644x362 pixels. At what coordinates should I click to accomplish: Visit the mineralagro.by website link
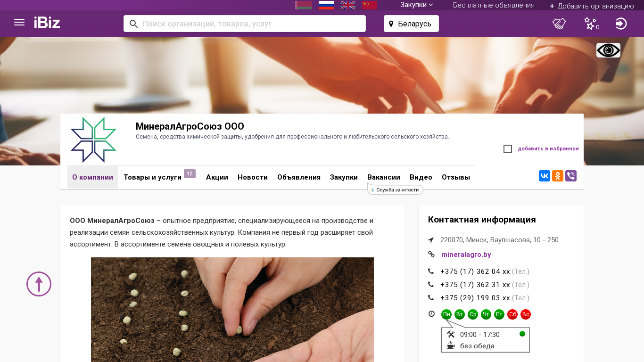pyautogui.click(x=466, y=255)
